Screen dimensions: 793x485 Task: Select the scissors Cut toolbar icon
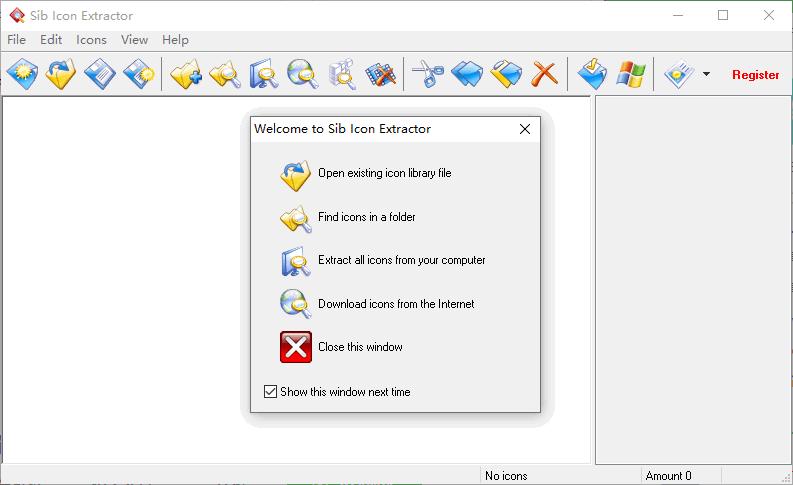427,74
